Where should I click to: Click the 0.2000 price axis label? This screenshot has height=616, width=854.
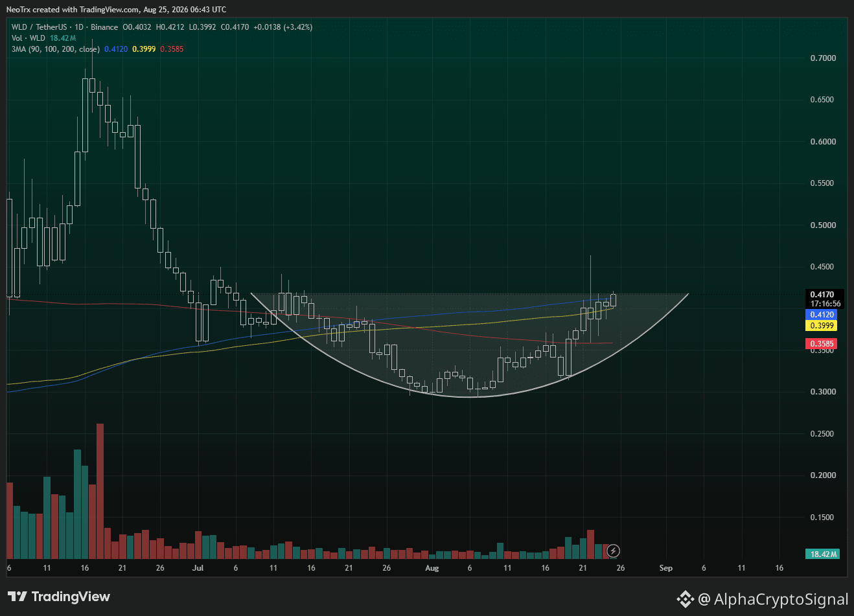[823, 475]
